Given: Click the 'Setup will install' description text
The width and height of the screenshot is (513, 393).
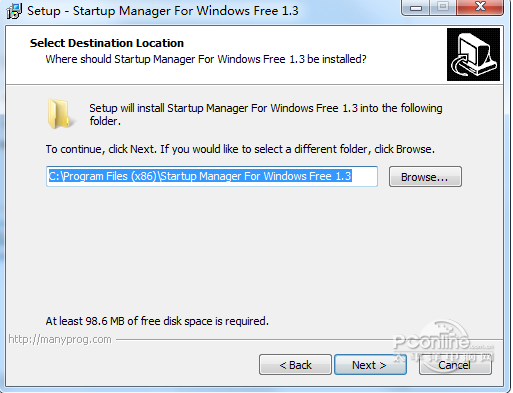Looking at the screenshot, I should (266, 114).
